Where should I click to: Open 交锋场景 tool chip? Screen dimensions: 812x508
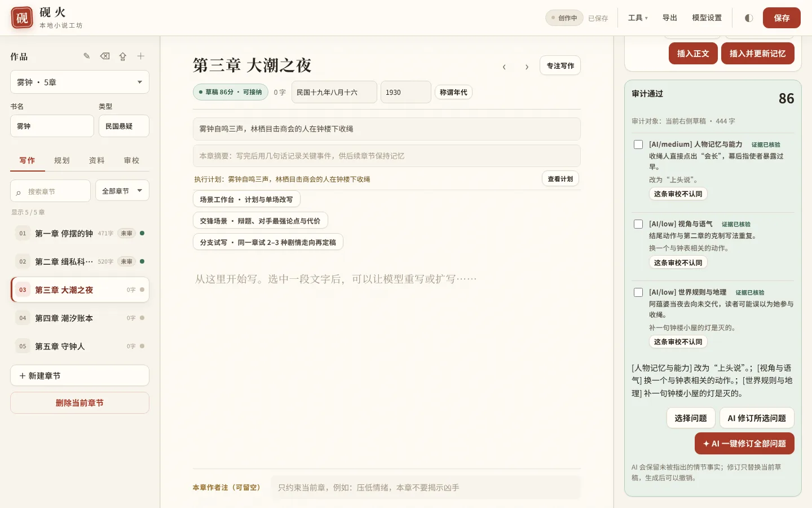click(260, 221)
